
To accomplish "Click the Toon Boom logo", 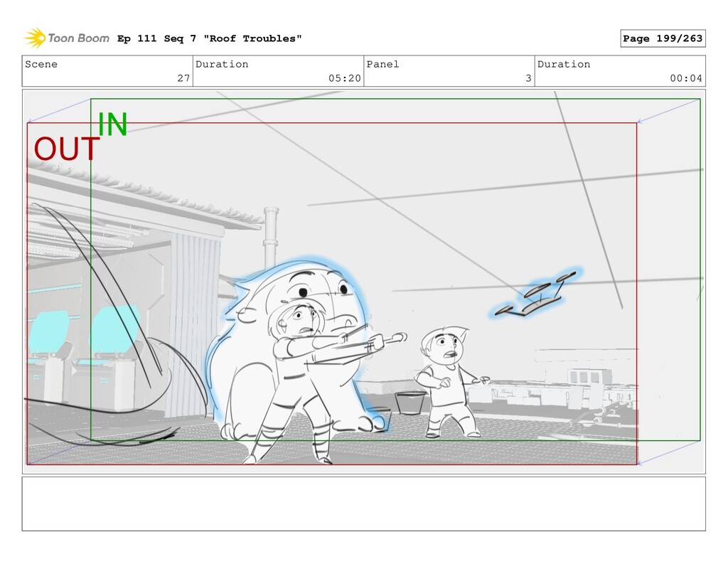I will 67,38.
